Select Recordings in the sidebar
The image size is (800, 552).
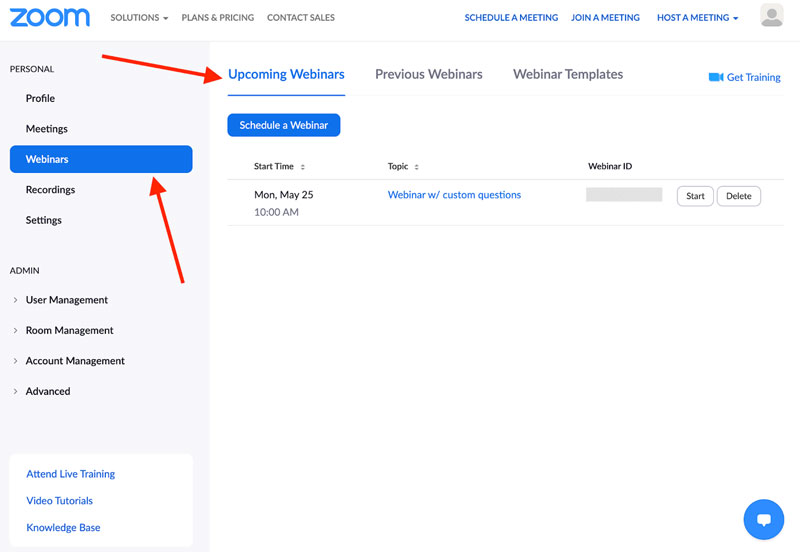coord(50,190)
